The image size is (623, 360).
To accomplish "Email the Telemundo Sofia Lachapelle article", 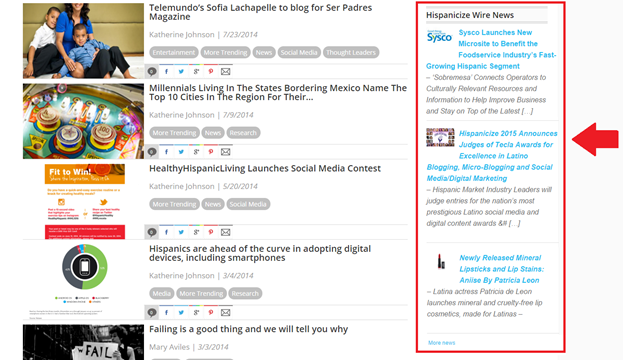I will 225,72.
